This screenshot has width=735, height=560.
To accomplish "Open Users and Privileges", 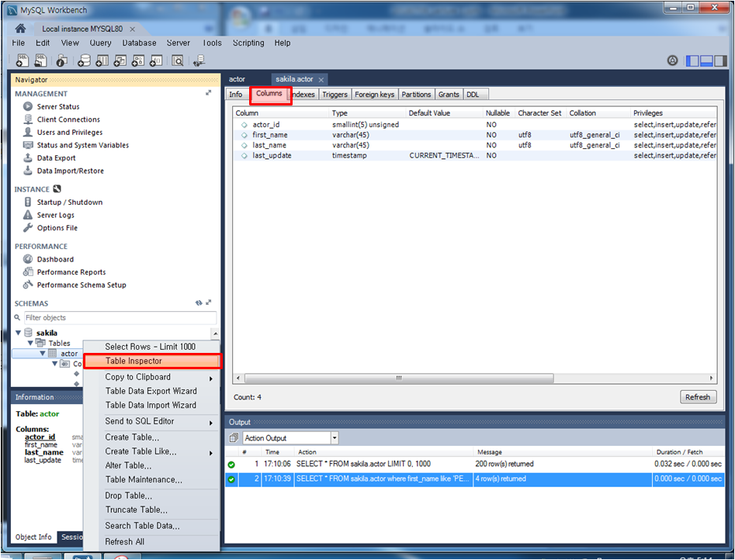I will click(69, 132).
